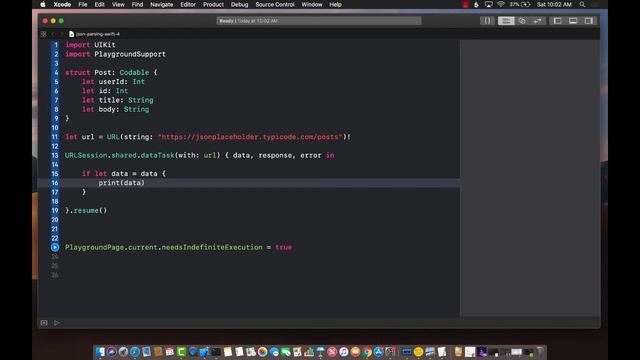Open the Find menu
The width and height of the screenshot is (640, 360).
[x=137, y=4]
